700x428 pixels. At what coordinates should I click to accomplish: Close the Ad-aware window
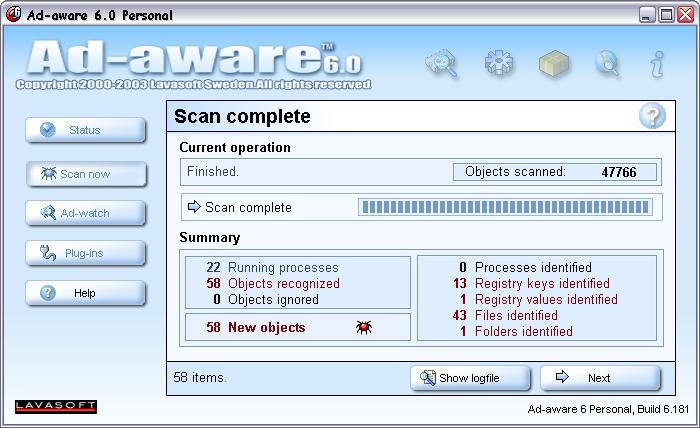pyautogui.click(x=685, y=15)
